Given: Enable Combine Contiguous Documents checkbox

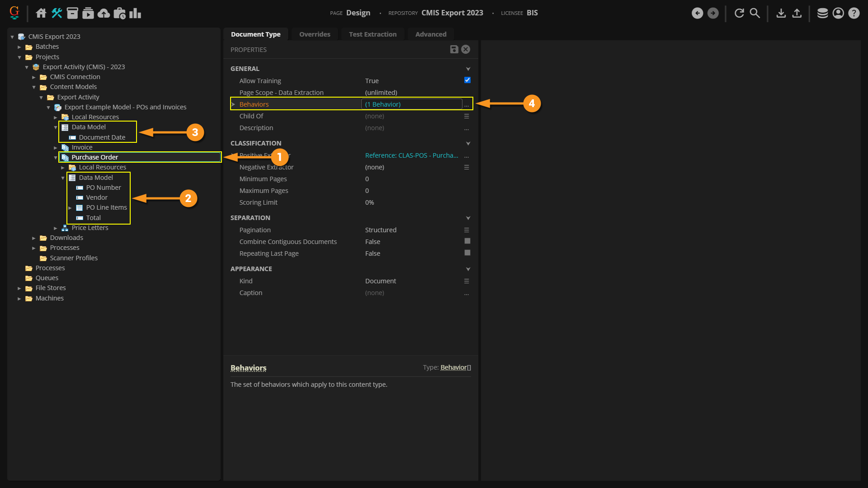Looking at the screenshot, I should [467, 241].
